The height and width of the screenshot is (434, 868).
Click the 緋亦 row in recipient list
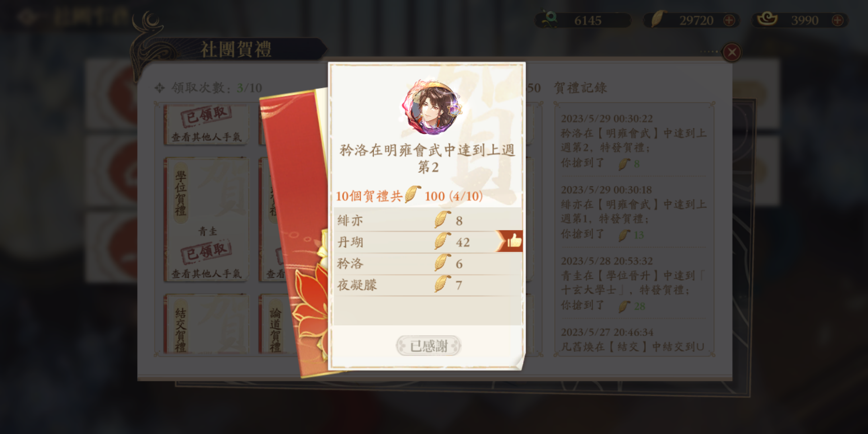pos(428,220)
